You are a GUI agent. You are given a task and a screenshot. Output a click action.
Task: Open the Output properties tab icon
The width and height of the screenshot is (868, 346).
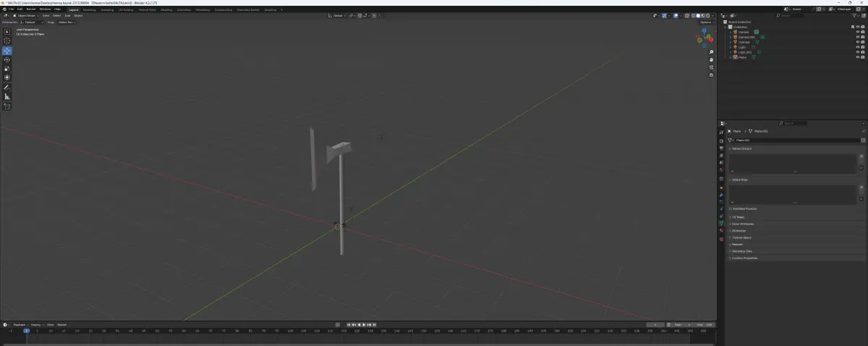[721, 148]
